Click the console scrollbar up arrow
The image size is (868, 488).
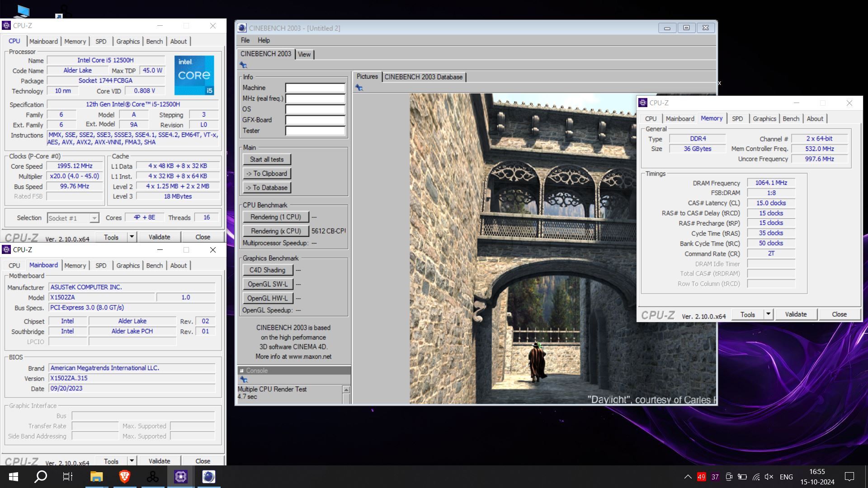click(346, 389)
